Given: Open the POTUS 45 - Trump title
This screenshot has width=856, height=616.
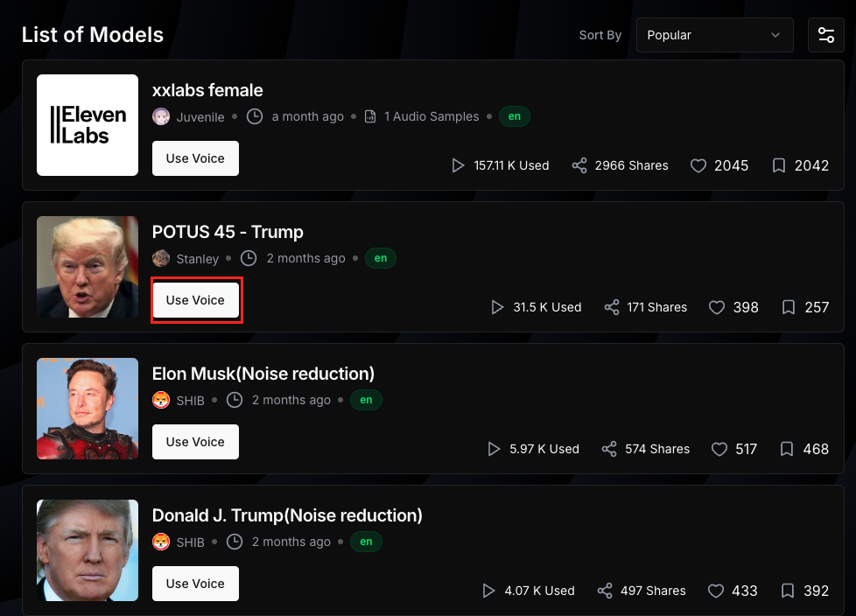Looking at the screenshot, I should (x=228, y=232).
